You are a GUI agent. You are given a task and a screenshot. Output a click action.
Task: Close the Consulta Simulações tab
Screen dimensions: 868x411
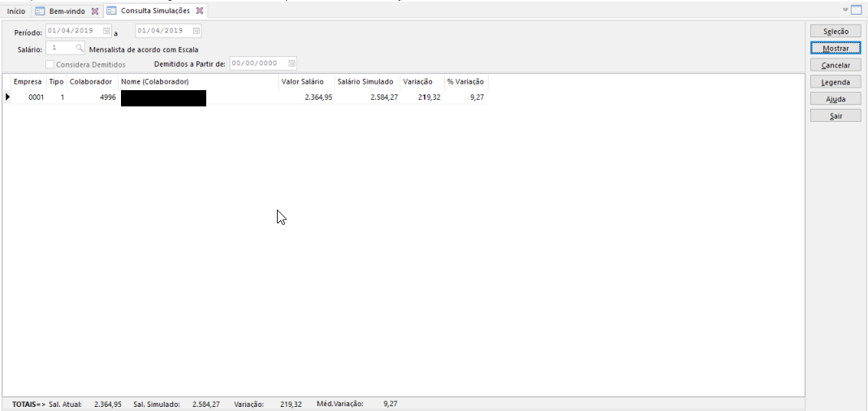(x=200, y=11)
